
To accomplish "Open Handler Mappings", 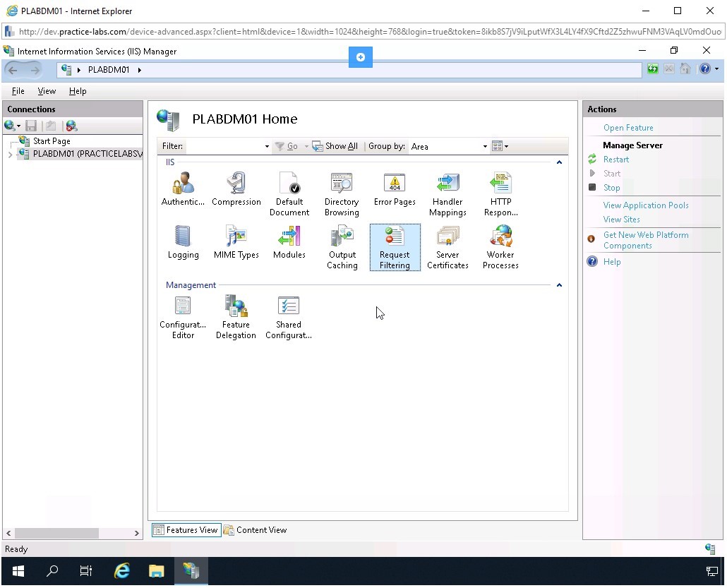I will pyautogui.click(x=447, y=187).
